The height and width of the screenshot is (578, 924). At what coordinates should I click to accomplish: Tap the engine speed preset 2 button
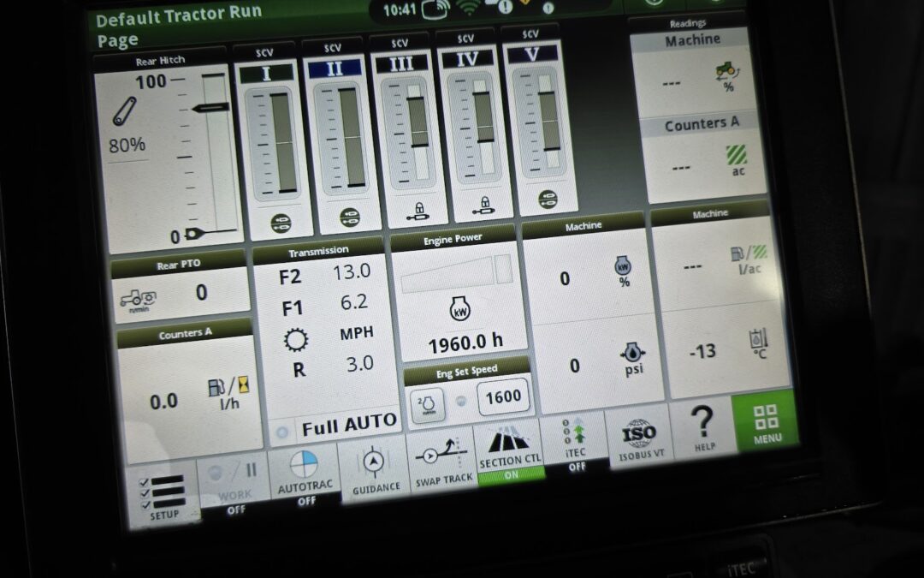427,404
